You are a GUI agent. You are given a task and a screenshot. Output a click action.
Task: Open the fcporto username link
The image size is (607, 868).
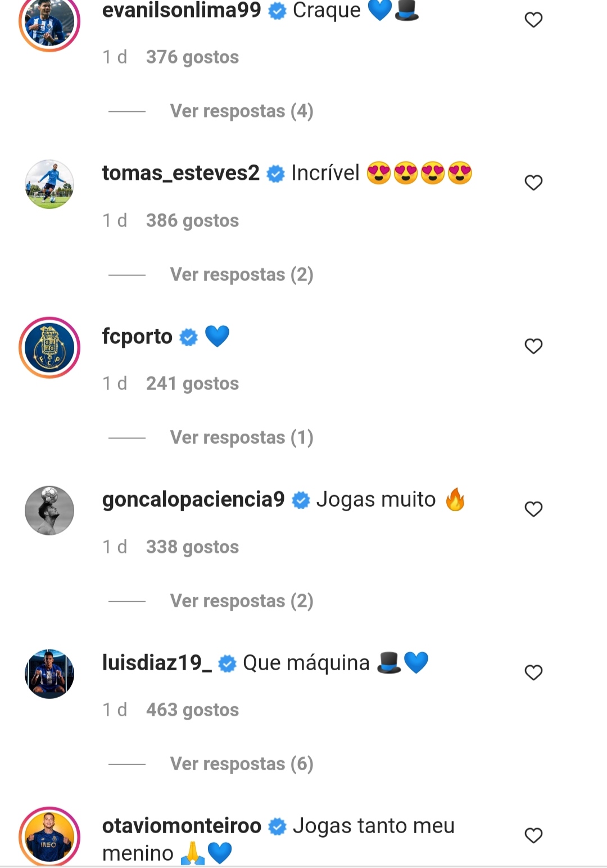tap(137, 337)
